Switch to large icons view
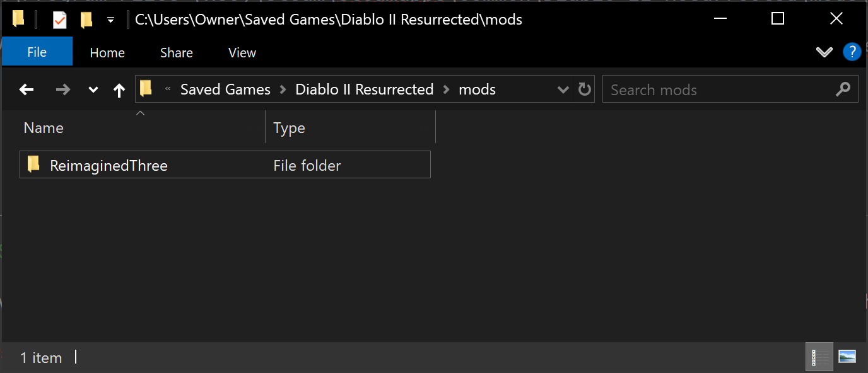The height and width of the screenshot is (373, 868). 847,357
